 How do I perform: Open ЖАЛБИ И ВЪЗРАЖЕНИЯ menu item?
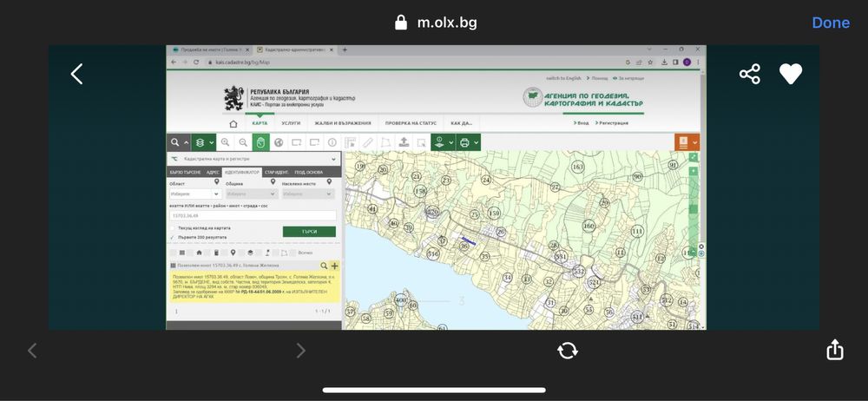343,123
